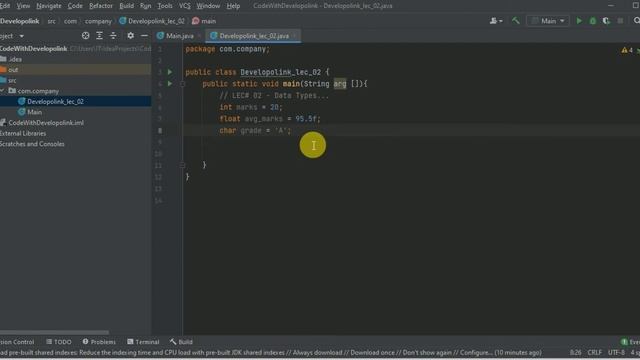
Task: Open the Build menu
Action: click(x=127, y=6)
